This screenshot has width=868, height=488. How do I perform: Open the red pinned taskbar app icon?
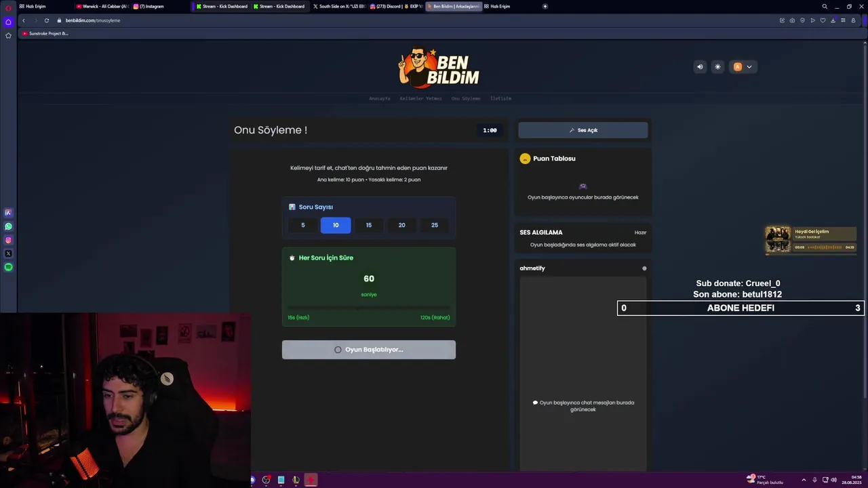pos(311,480)
